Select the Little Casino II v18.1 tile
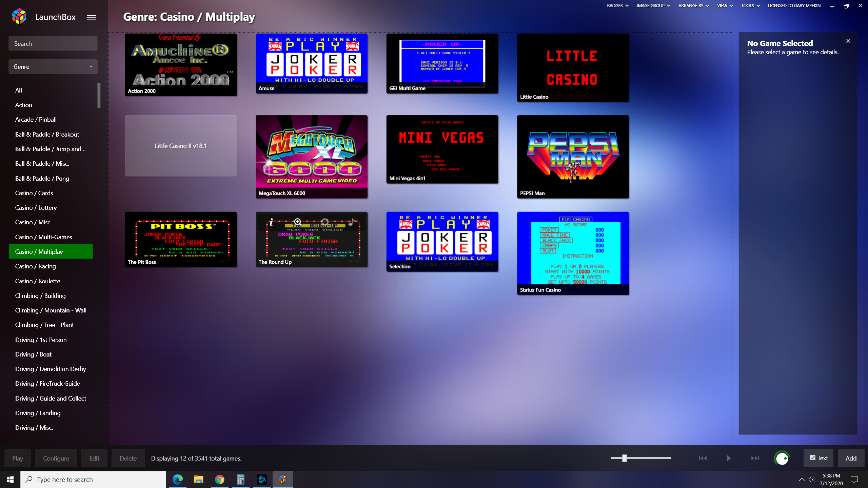The image size is (868, 488). (x=181, y=146)
